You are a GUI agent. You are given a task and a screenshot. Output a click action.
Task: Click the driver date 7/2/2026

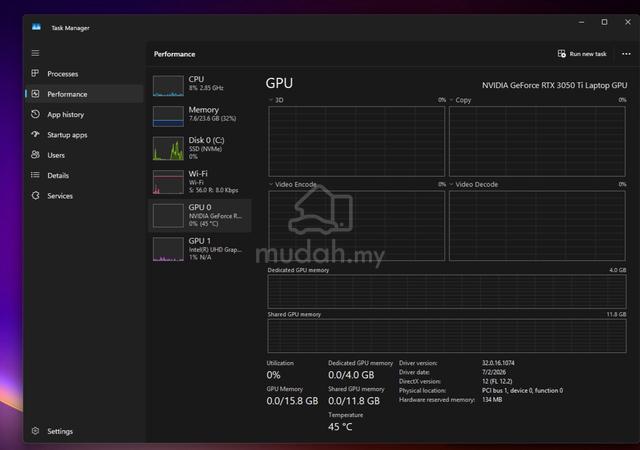point(494,372)
